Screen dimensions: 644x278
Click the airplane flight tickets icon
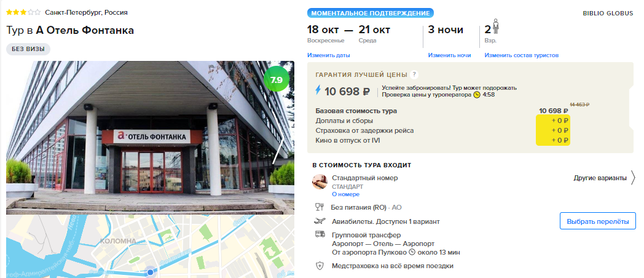320,221
